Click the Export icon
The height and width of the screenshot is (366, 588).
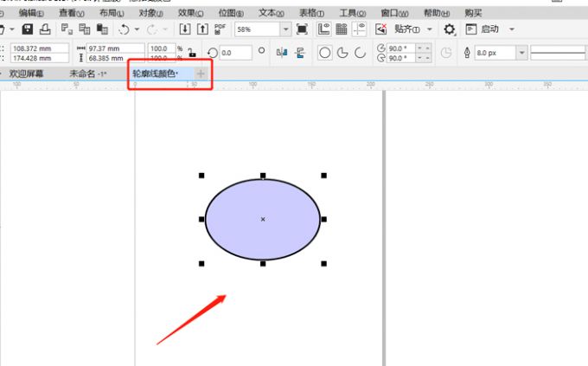(203, 29)
